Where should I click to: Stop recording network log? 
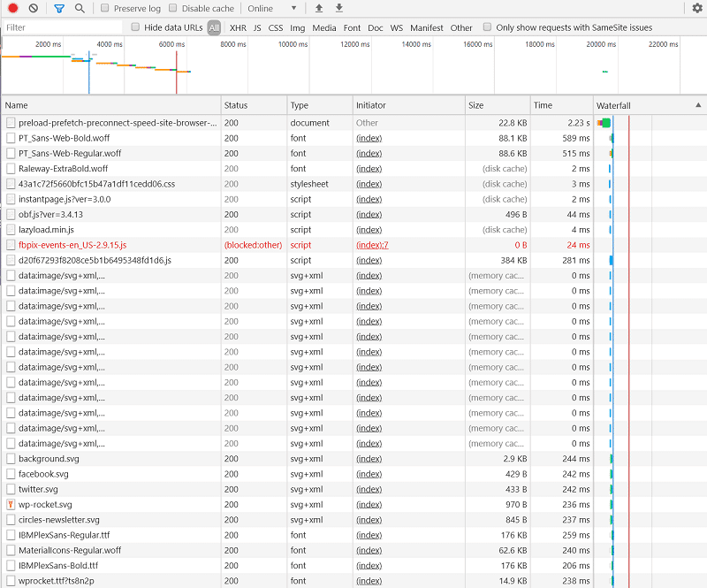(x=13, y=8)
